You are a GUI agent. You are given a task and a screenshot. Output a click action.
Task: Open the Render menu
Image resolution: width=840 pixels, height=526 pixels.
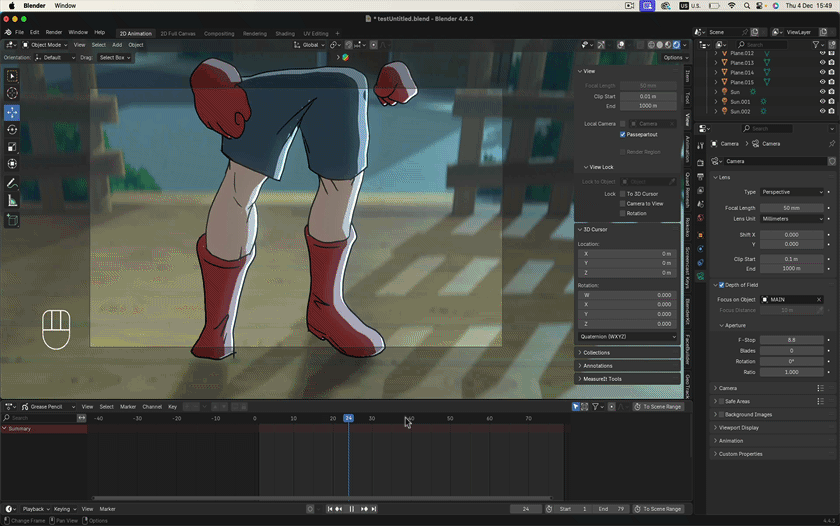tap(53, 32)
